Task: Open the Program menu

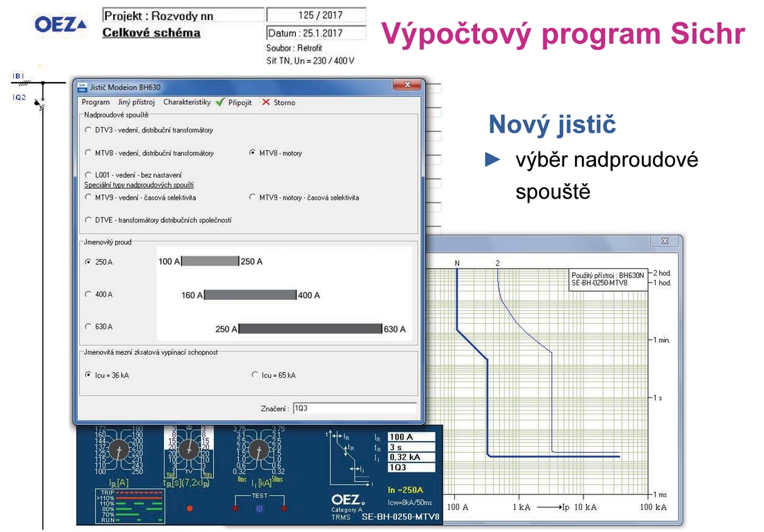Action: [96, 102]
